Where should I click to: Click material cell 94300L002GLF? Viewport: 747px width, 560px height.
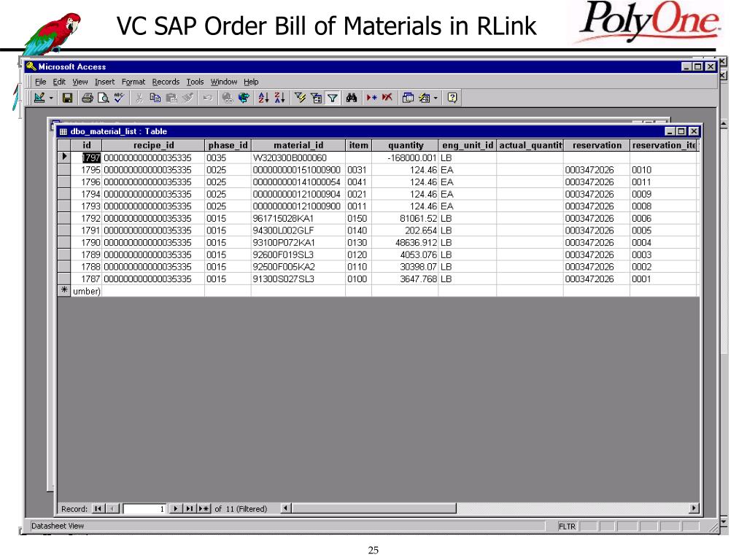tap(298, 230)
